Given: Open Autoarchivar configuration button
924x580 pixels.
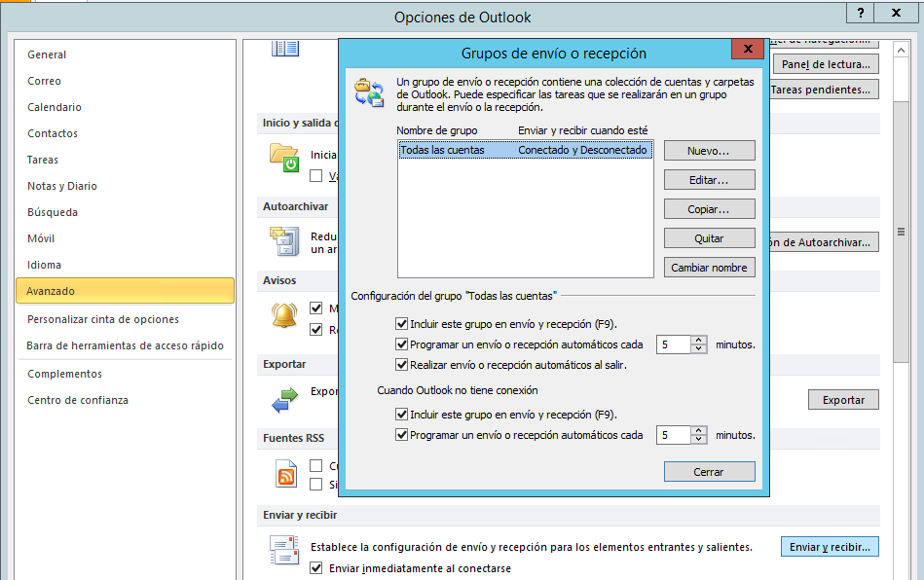Looking at the screenshot, I should [824, 242].
